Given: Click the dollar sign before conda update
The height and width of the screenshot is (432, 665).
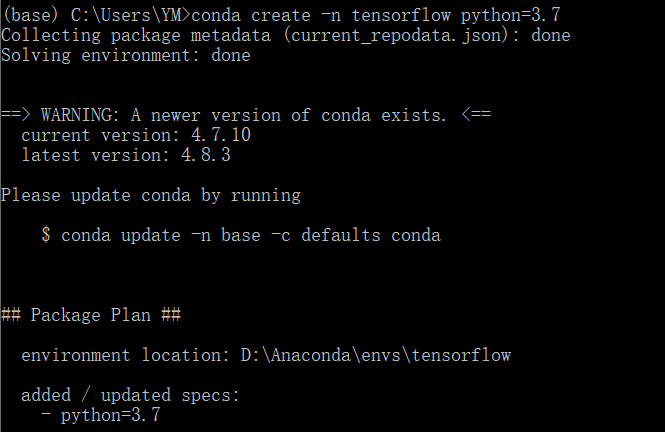Looking at the screenshot, I should click(46, 235).
